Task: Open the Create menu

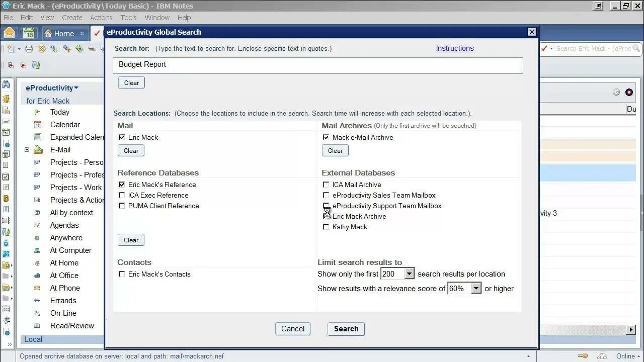Action: pyautogui.click(x=72, y=18)
